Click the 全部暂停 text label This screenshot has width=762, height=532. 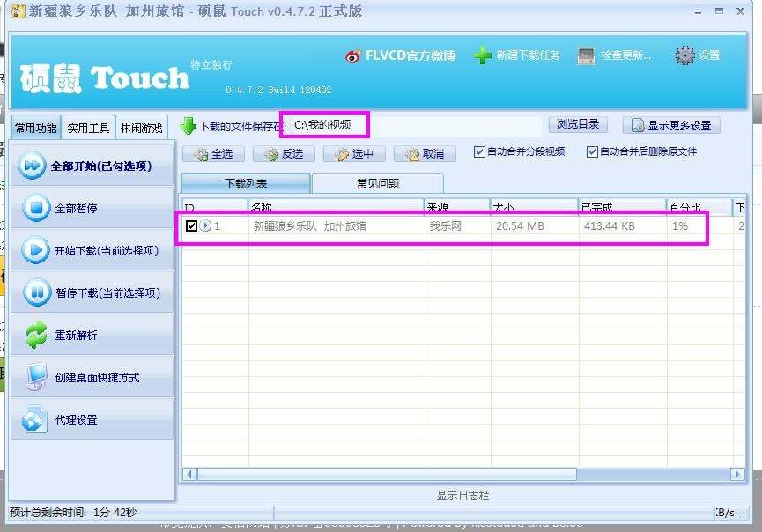click(x=76, y=209)
